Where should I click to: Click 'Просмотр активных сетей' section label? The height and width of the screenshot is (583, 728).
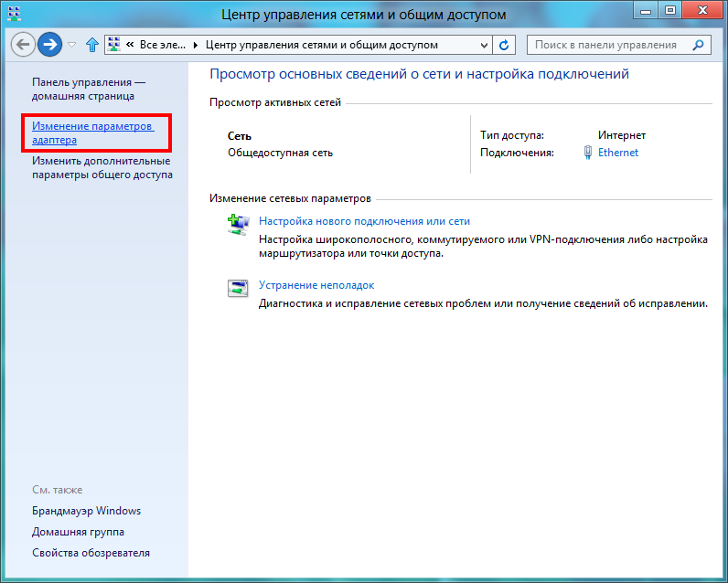pos(275,102)
